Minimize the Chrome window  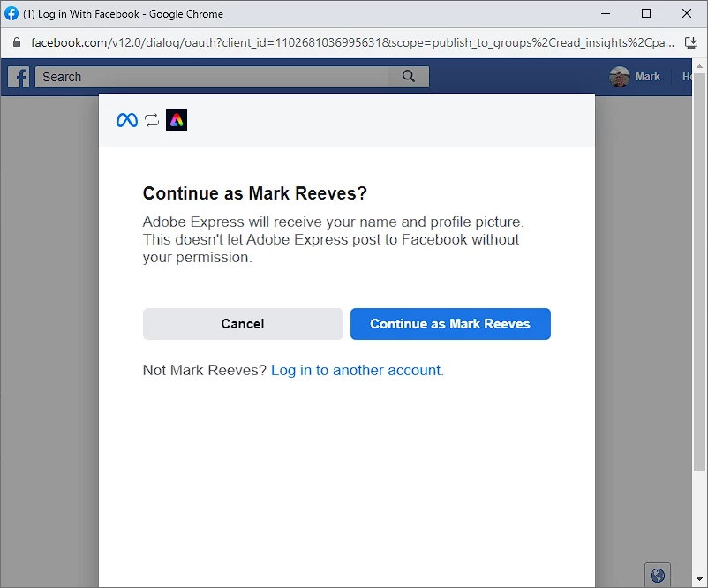pos(606,13)
